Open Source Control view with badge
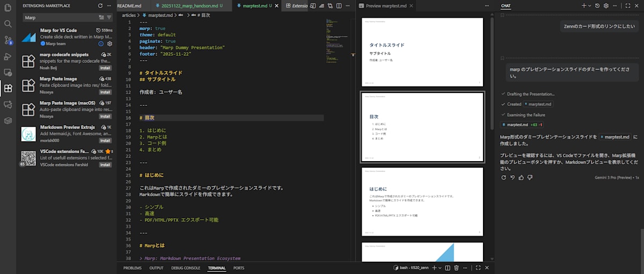Screen dimensions: 644x274 pos(8,40)
